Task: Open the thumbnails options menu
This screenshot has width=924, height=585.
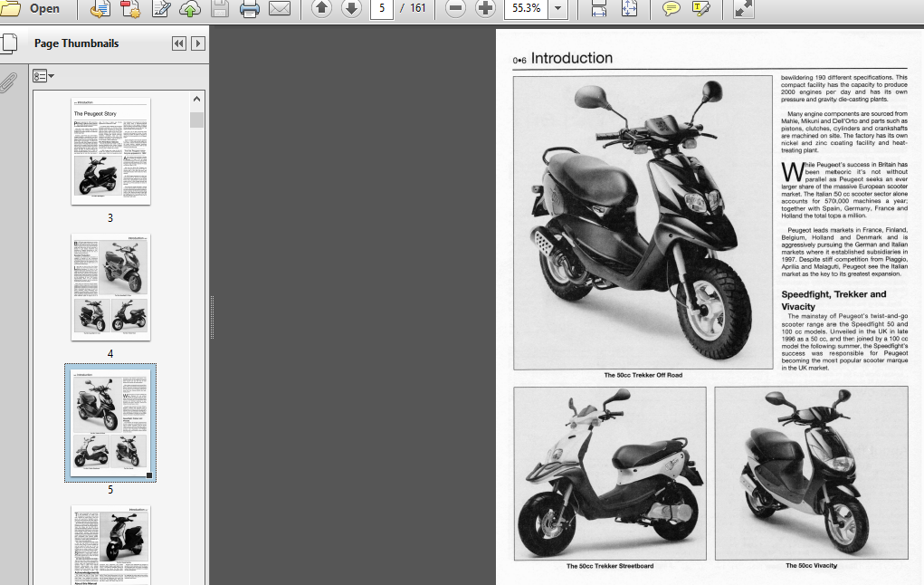Action: click(x=43, y=76)
